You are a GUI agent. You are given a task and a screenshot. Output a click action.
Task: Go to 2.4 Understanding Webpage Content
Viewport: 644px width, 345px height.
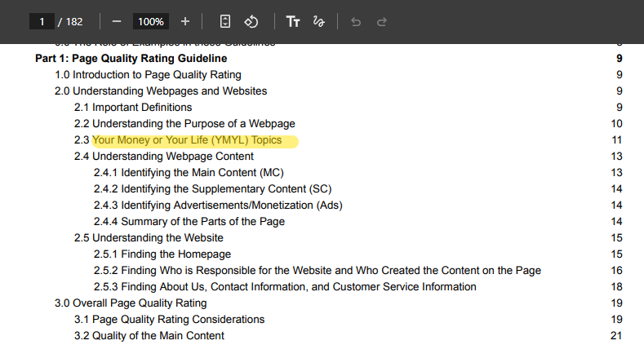click(x=164, y=157)
